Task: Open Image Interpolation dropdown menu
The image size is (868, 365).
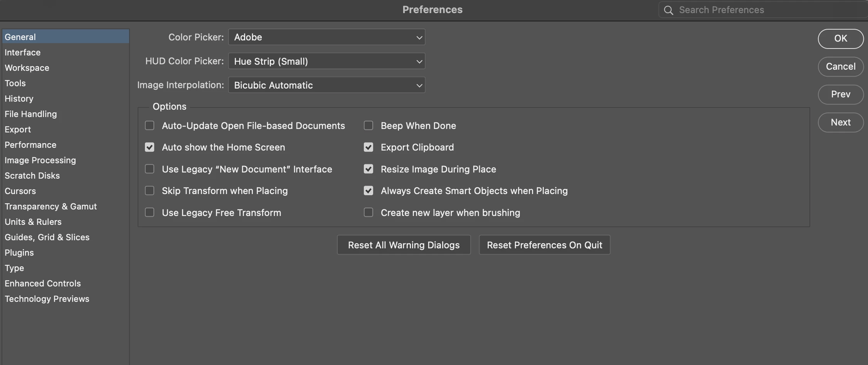Action: point(326,85)
